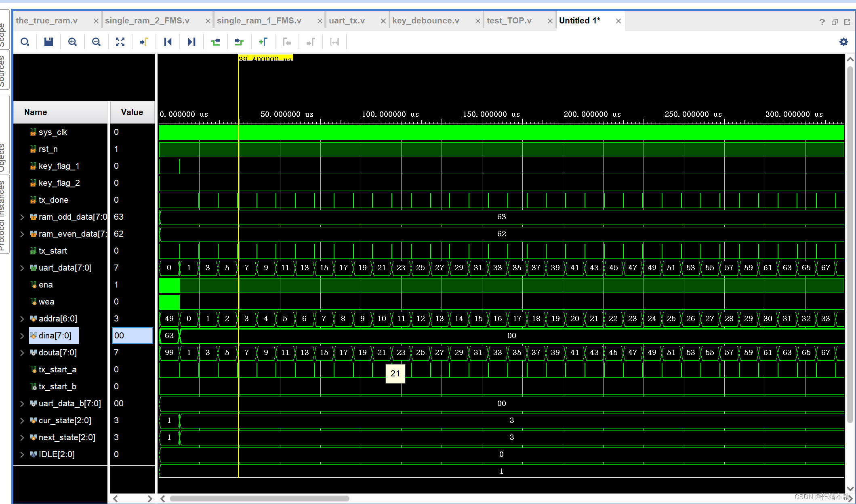Click the Value column header
Viewport: 856px width, 504px height.
coord(132,112)
